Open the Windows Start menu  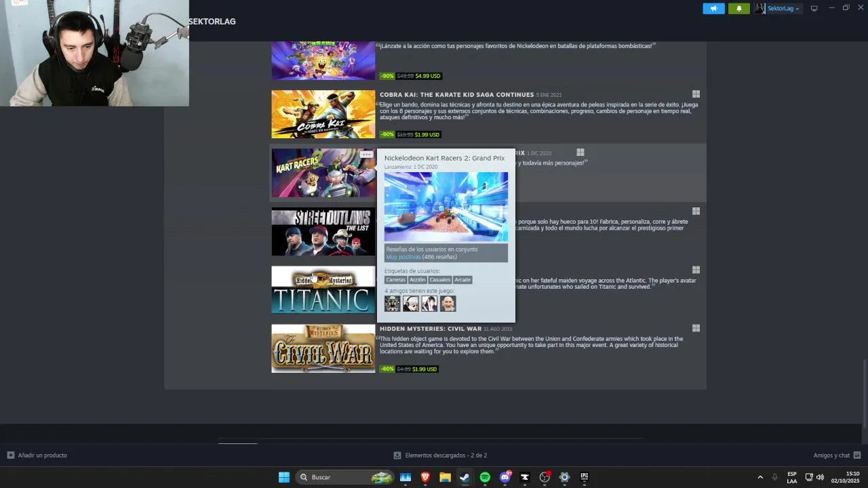(x=284, y=477)
